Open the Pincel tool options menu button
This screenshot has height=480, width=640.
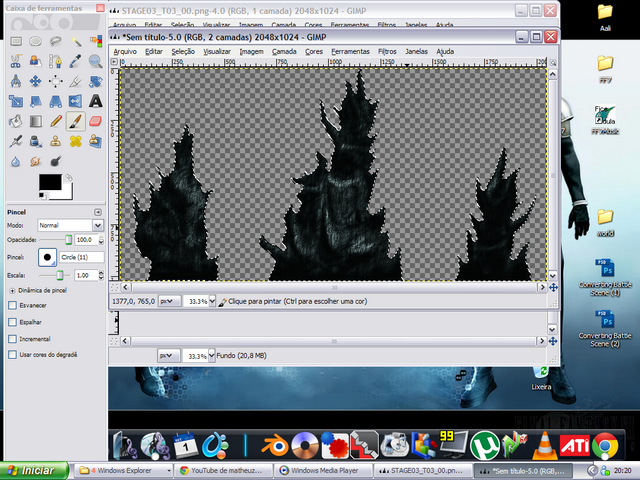98,212
